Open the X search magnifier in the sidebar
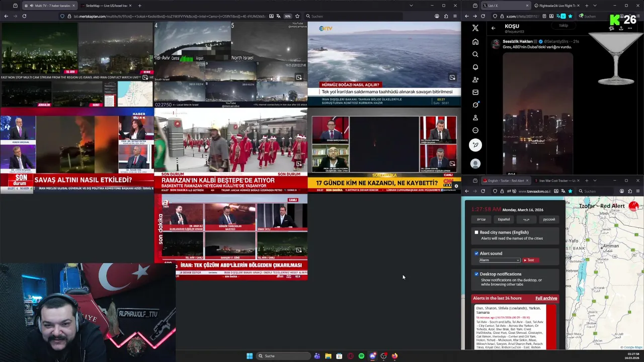The width and height of the screenshot is (644, 362). (475, 54)
